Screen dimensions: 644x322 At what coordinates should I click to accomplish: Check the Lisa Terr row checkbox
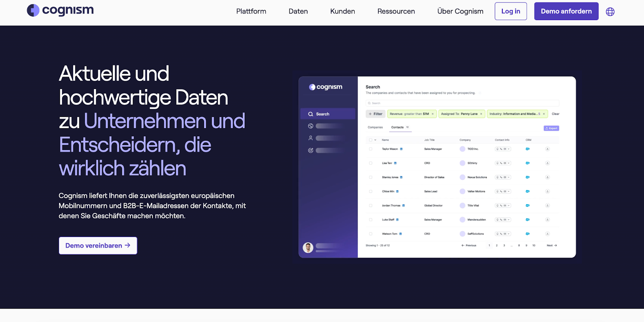(x=371, y=163)
